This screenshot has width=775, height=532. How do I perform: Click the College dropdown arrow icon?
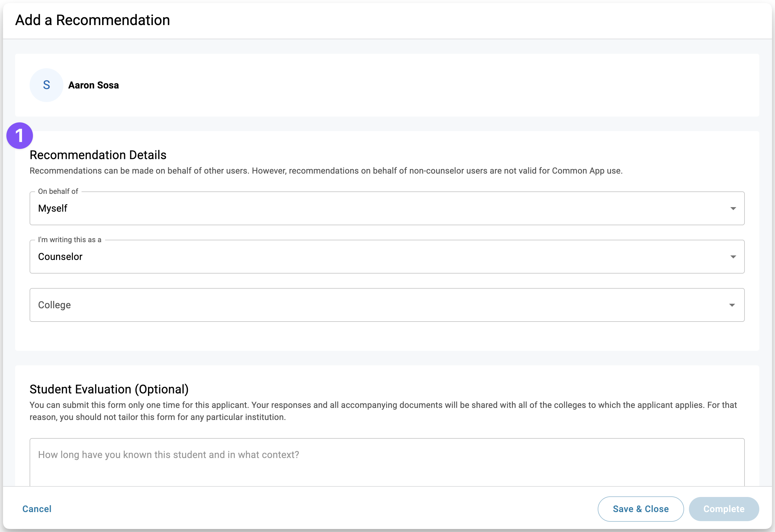[x=732, y=305]
